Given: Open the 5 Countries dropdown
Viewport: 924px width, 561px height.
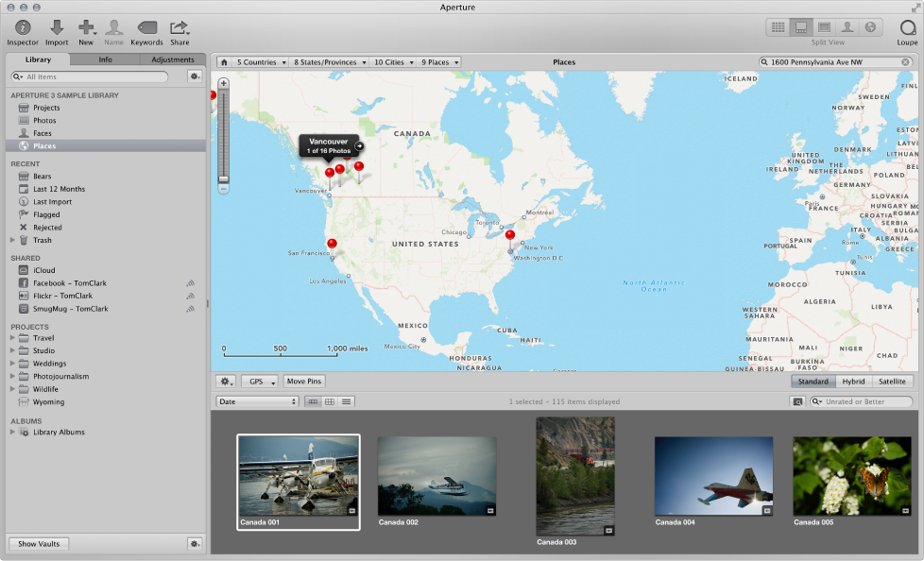Looking at the screenshot, I should 256,61.
